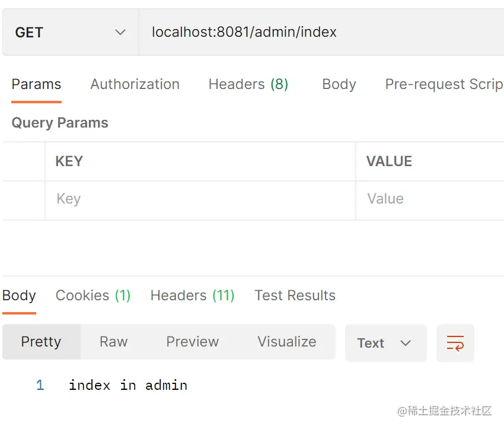This screenshot has width=504, height=429.
Task: Switch to the Params tab
Action: click(36, 84)
